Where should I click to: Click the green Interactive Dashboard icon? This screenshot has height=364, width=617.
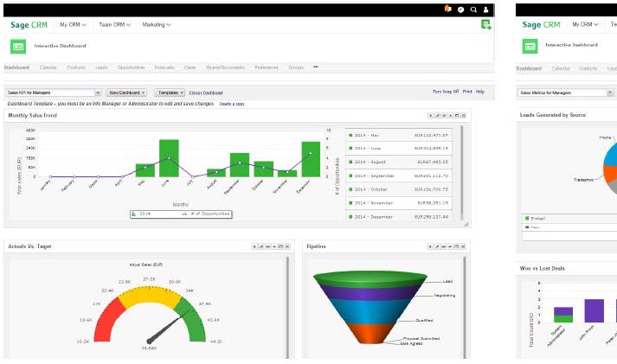[x=18, y=47]
